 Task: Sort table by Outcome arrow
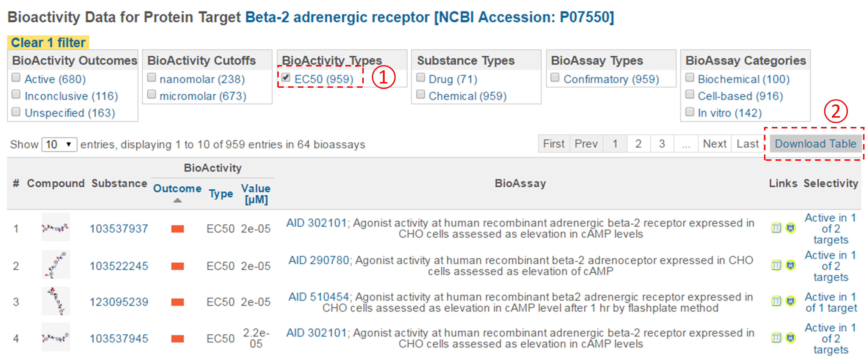[177, 200]
